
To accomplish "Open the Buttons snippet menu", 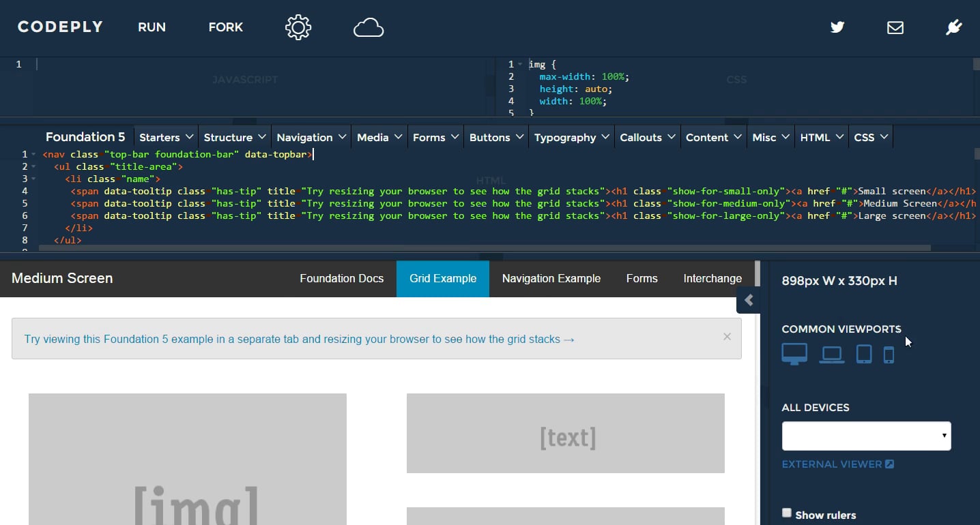I will [x=496, y=137].
